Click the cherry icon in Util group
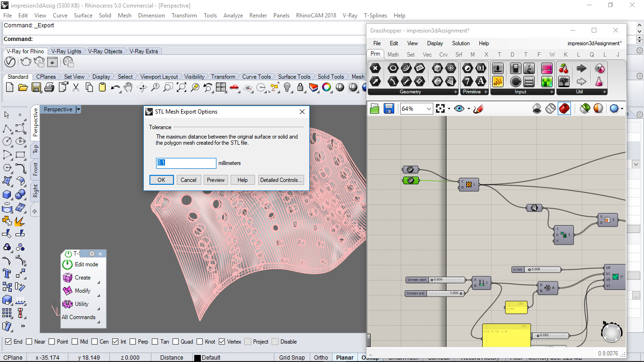The height and width of the screenshot is (362, 644). coord(563,69)
